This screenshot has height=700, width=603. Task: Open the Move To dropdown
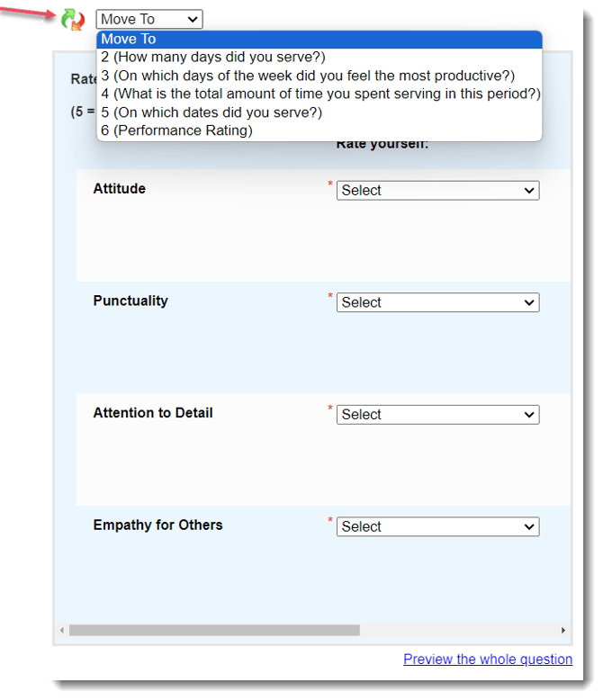[149, 19]
